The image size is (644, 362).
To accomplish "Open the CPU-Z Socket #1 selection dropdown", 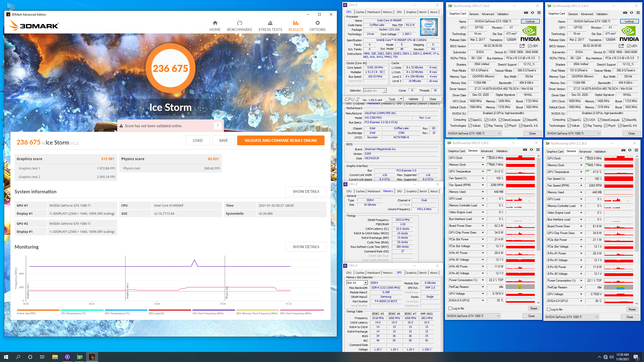I will [375, 90].
